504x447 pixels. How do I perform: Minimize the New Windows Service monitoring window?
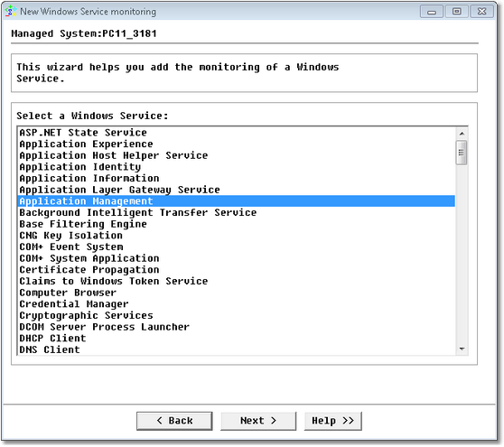(x=432, y=12)
